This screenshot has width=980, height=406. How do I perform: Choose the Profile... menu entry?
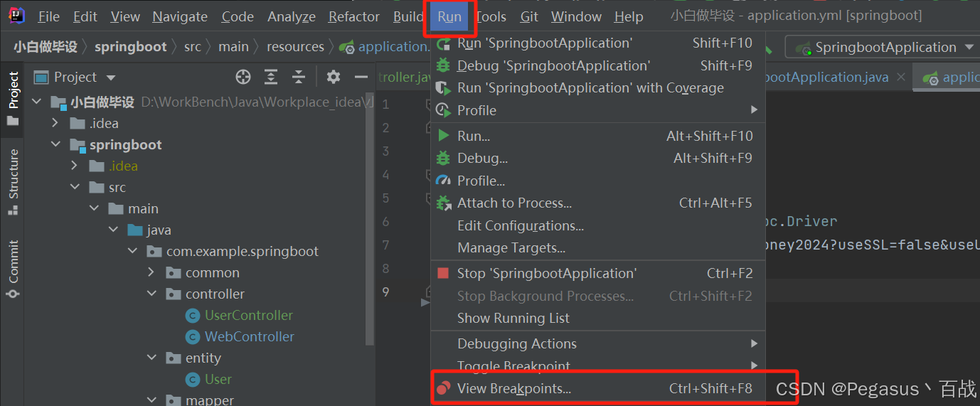click(x=597, y=181)
